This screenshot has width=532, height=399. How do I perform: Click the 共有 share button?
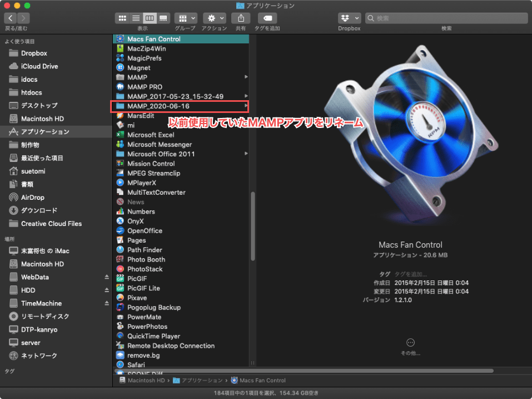click(241, 18)
